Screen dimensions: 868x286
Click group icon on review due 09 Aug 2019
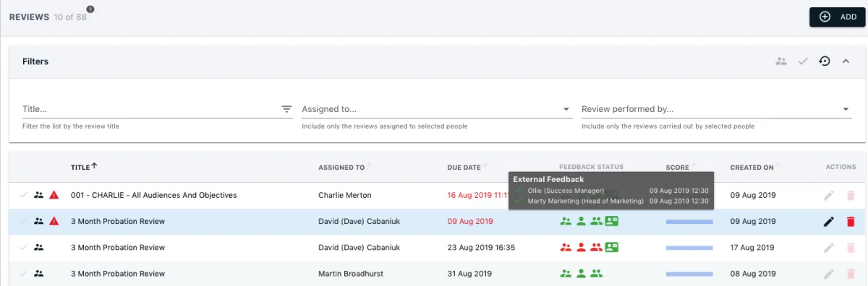(x=39, y=221)
